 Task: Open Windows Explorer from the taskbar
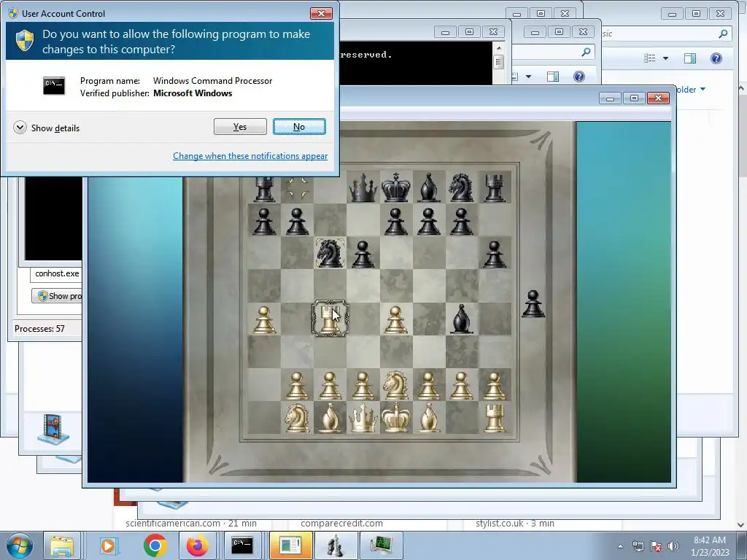62,545
